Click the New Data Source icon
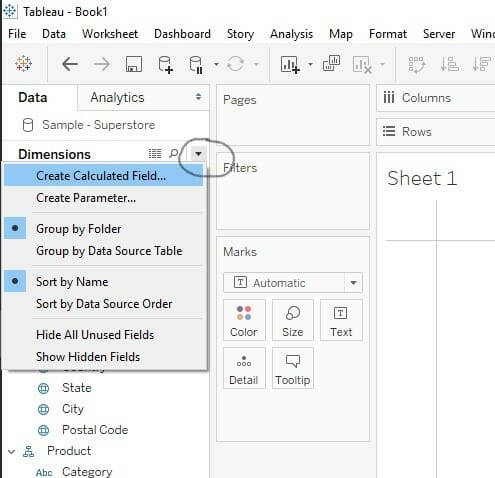Viewport: 495px width, 478px height. (x=166, y=64)
